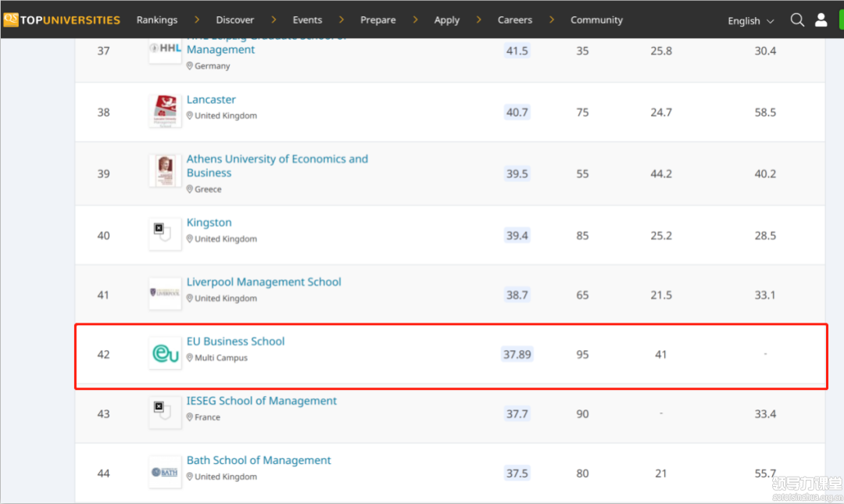This screenshot has height=504, width=844.
Task: Click the location pin under Bath School of Management
Action: pyautogui.click(x=189, y=477)
